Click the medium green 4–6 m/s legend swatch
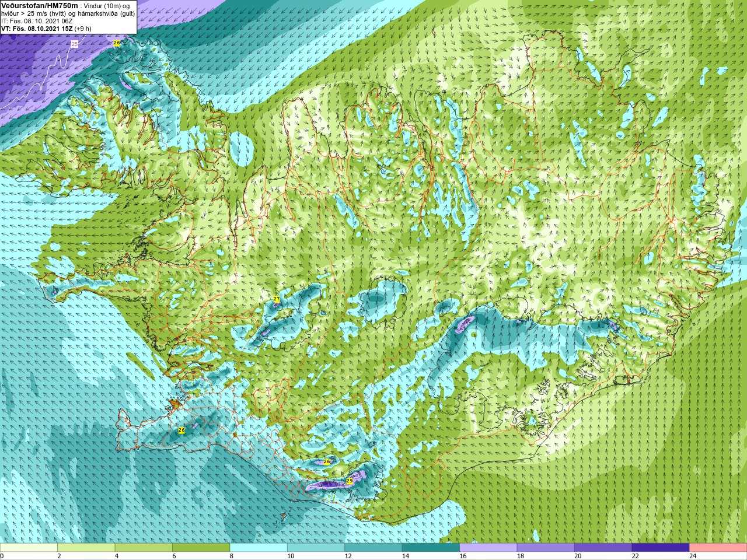747x560 pixels. 144,548
